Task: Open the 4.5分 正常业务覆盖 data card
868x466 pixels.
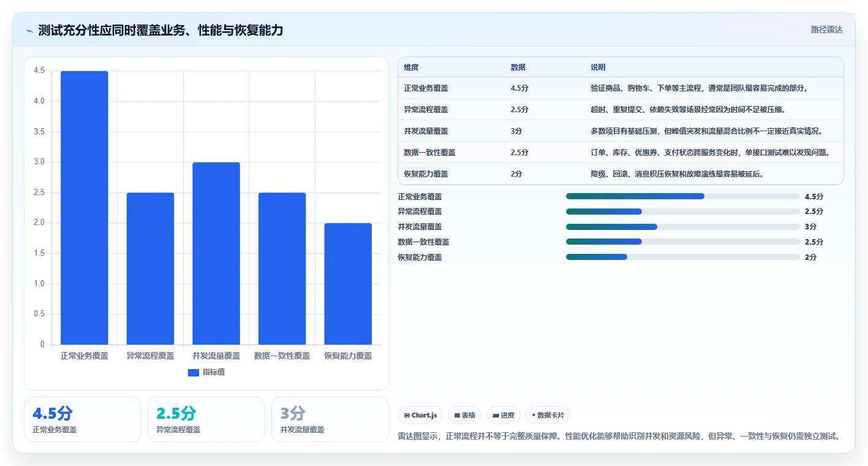Action: 83,419
